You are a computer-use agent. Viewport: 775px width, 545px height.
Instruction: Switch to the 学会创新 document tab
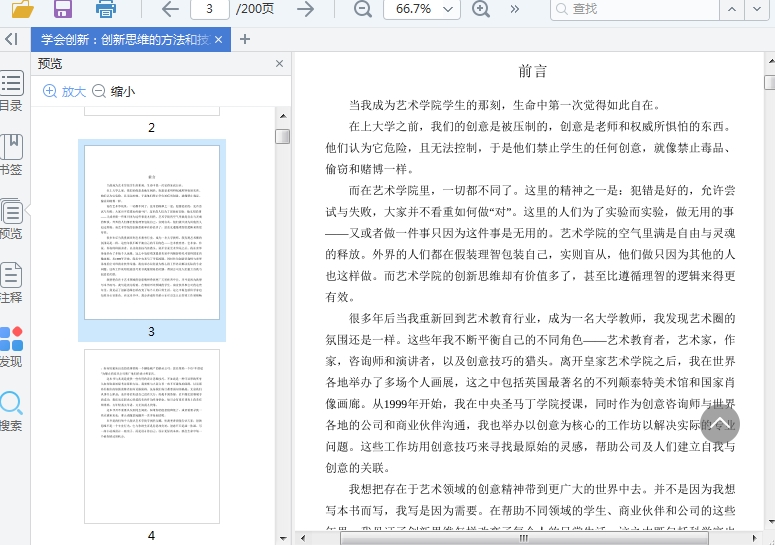coord(125,39)
